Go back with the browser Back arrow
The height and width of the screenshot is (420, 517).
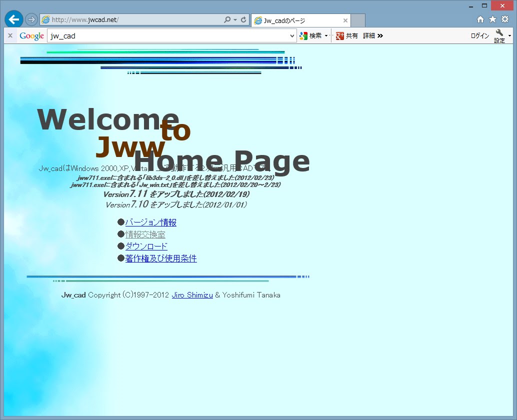click(14, 19)
